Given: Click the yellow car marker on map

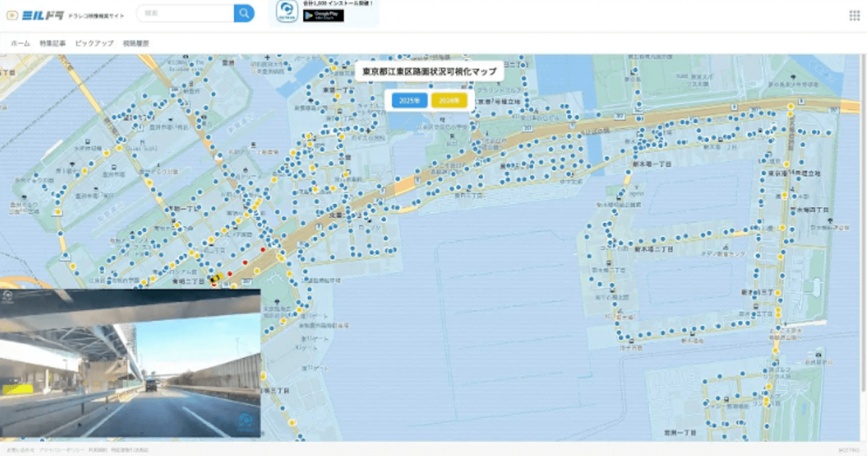Looking at the screenshot, I should [214, 278].
